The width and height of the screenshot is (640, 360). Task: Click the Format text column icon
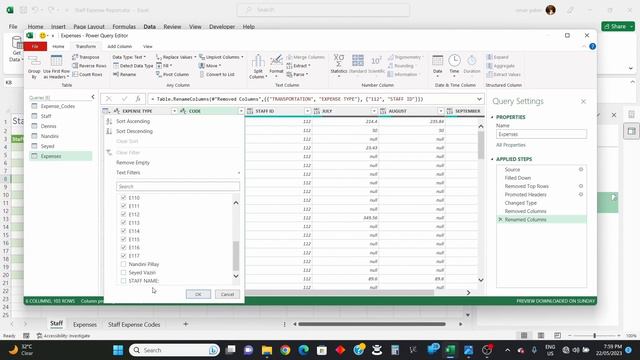tap(276, 61)
